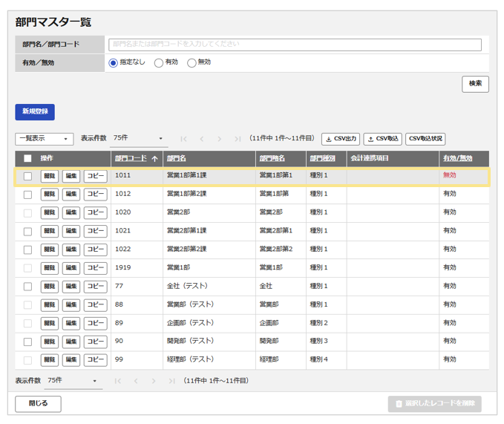Go to previous page in top pagination
The image size is (504, 424).
(x=202, y=139)
